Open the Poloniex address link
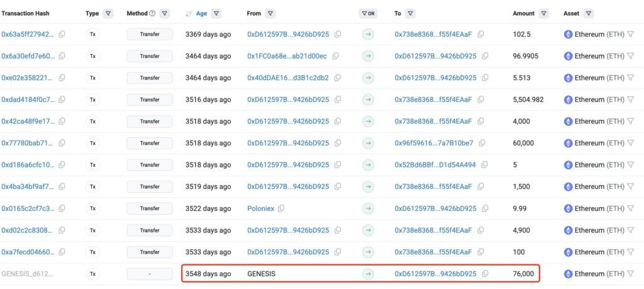644x289 pixels. click(261, 208)
